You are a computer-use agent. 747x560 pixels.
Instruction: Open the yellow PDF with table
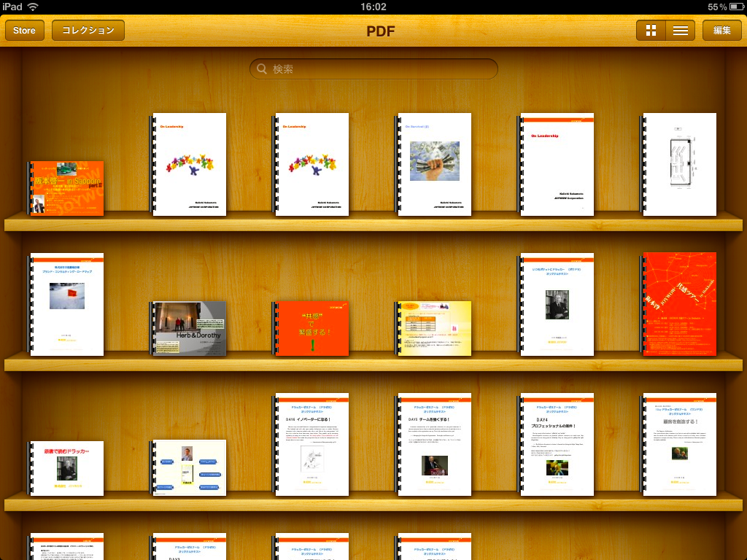coord(434,328)
